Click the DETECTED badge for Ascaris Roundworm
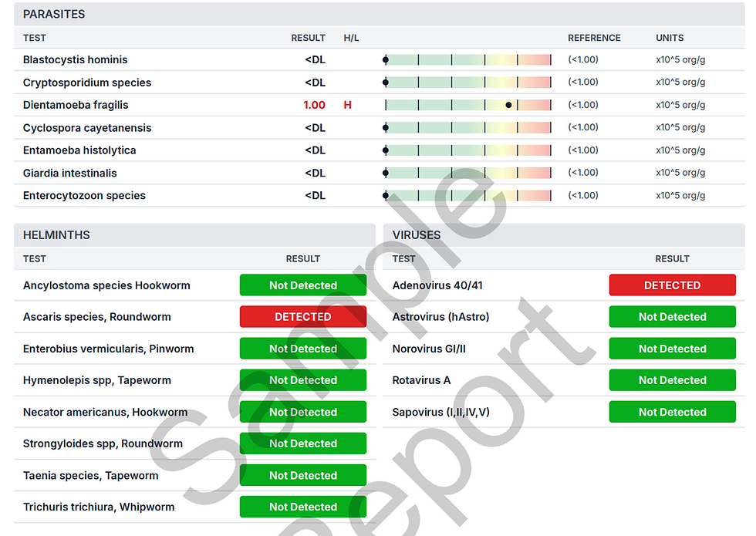This screenshot has height=536, width=756. point(303,317)
